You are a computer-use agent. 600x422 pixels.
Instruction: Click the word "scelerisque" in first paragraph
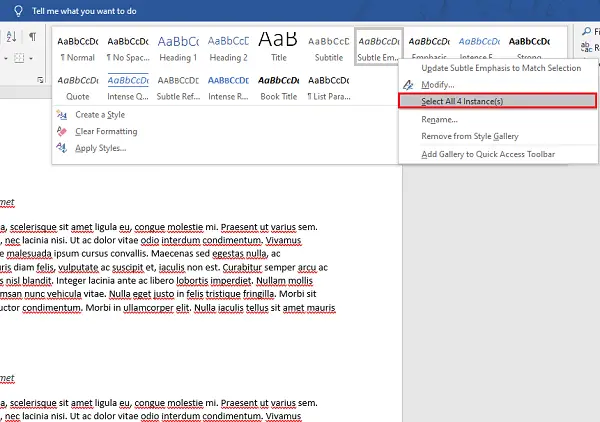click(x=33, y=227)
